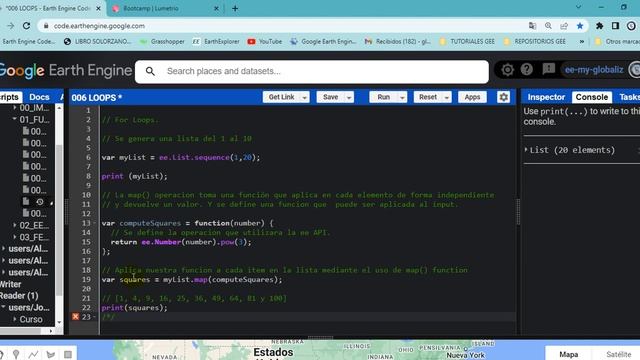
Task: Open Save dropdown arrow
Action: (x=349, y=98)
